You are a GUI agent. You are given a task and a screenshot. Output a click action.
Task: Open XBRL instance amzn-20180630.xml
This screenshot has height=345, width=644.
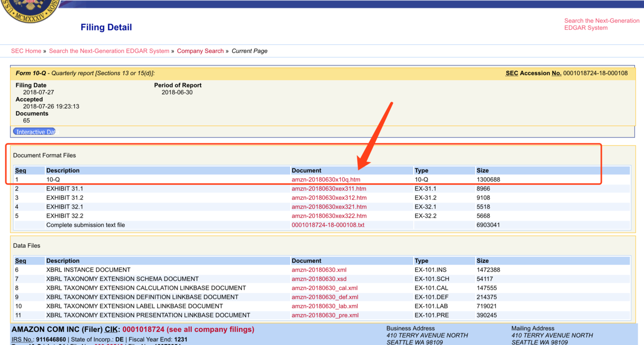(319, 269)
